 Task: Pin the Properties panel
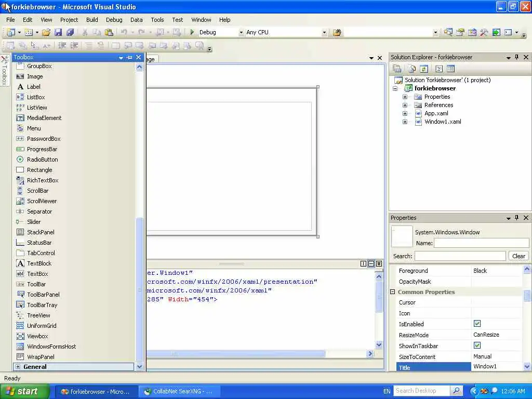click(517, 218)
